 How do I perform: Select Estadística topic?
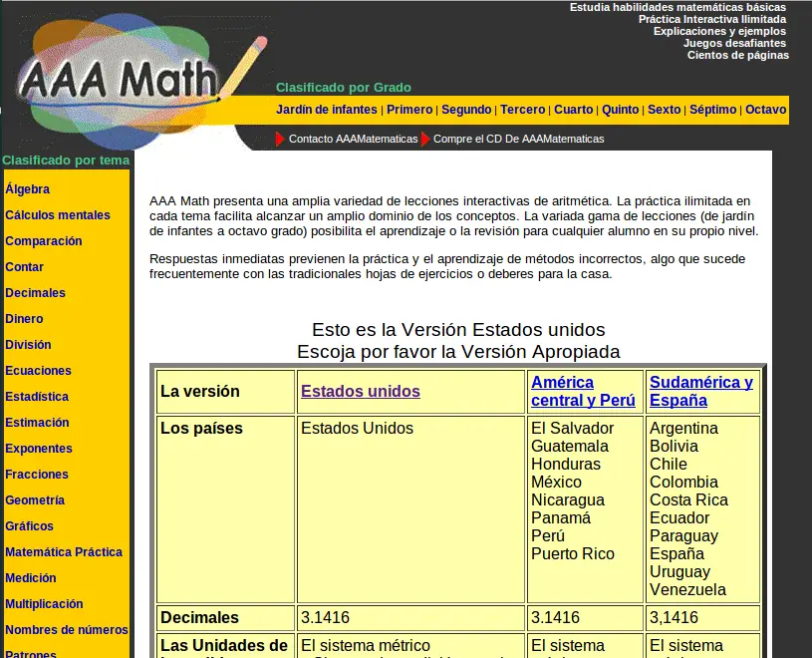[37, 397]
